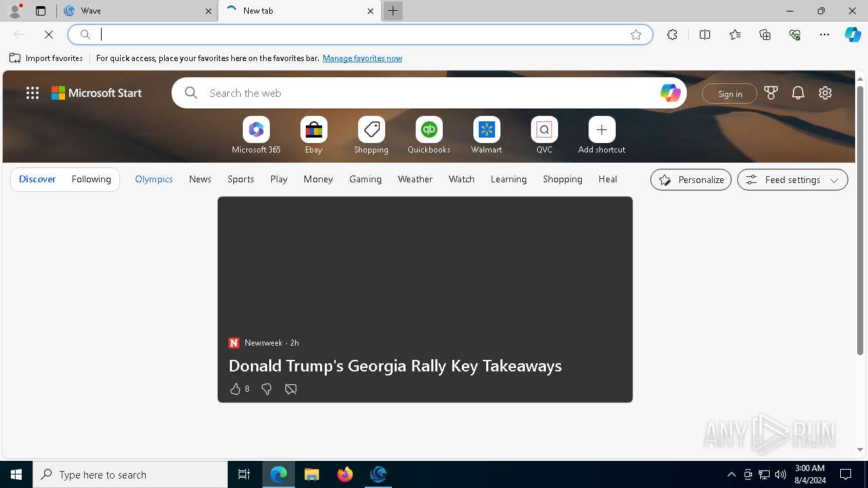
Task: Open File Explorer from taskbar
Action: point(311,474)
